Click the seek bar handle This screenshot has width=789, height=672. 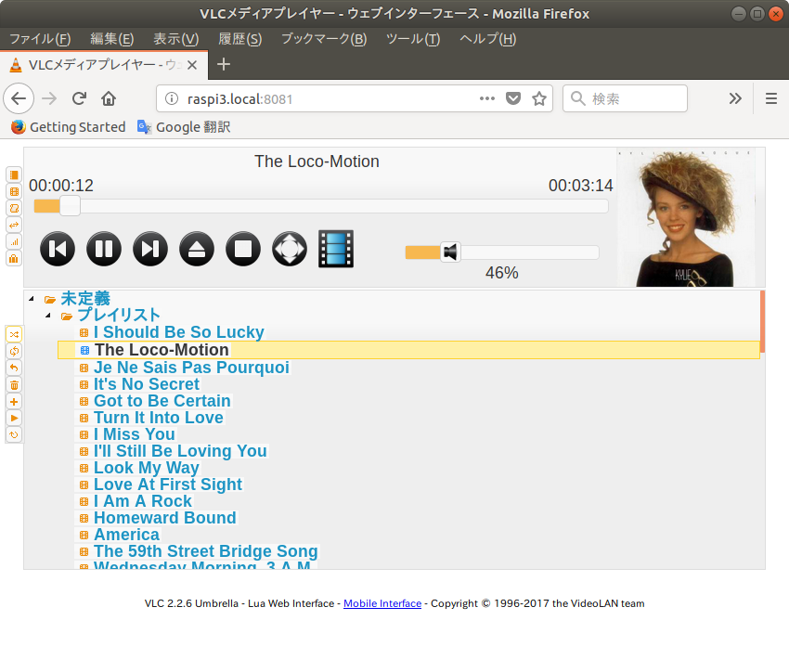pos(70,206)
